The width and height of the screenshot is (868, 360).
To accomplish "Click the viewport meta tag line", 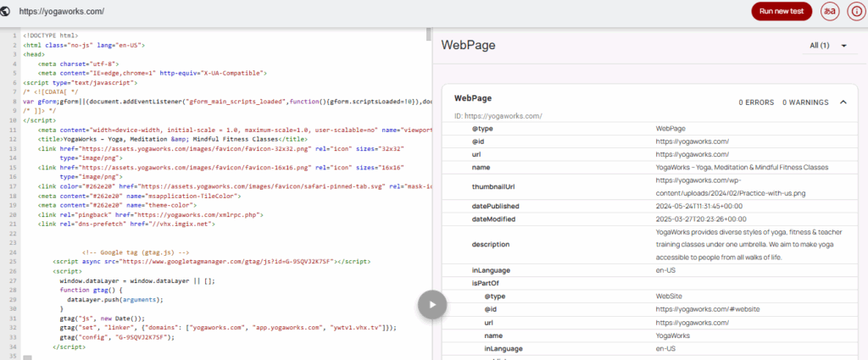I will pyautogui.click(x=235, y=130).
